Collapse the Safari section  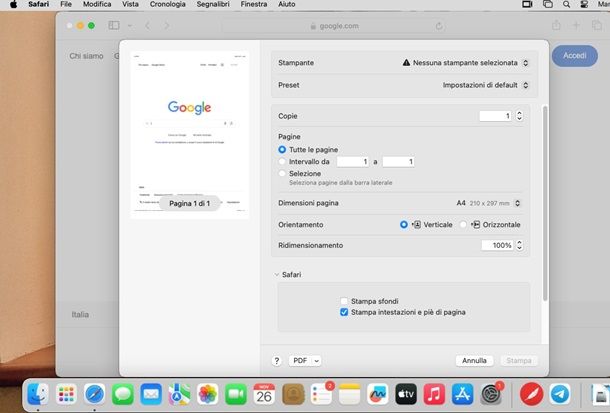pyautogui.click(x=277, y=275)
